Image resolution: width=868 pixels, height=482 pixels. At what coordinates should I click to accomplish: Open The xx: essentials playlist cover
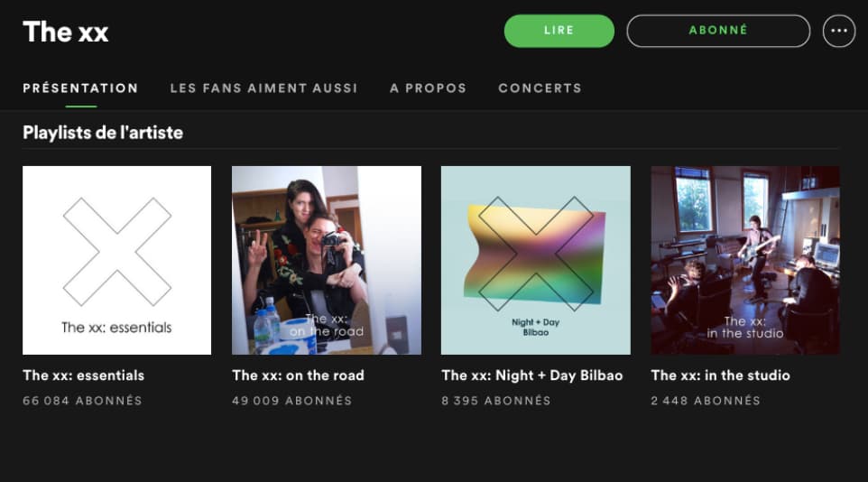pos(116,260)
